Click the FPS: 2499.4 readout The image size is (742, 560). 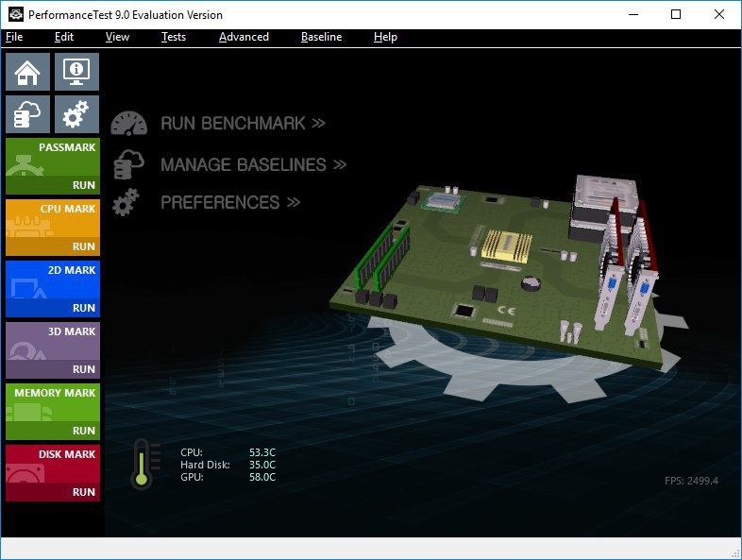691,481
